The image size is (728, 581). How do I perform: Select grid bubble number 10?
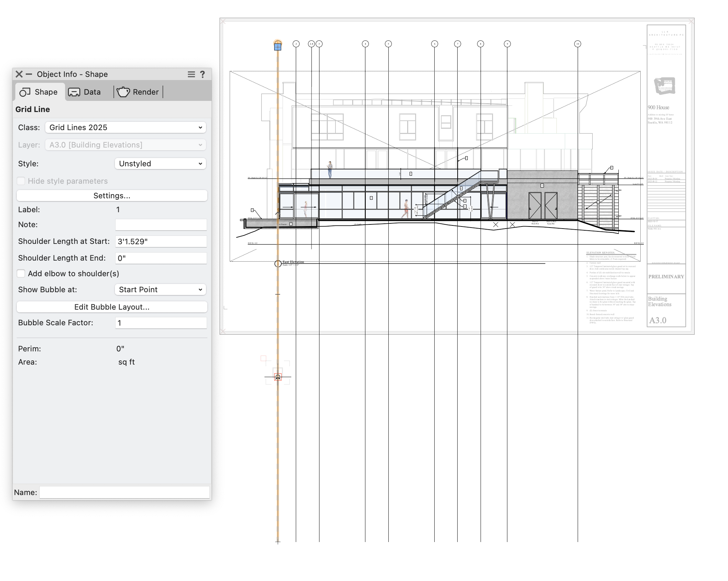click(x=577, y=44)
